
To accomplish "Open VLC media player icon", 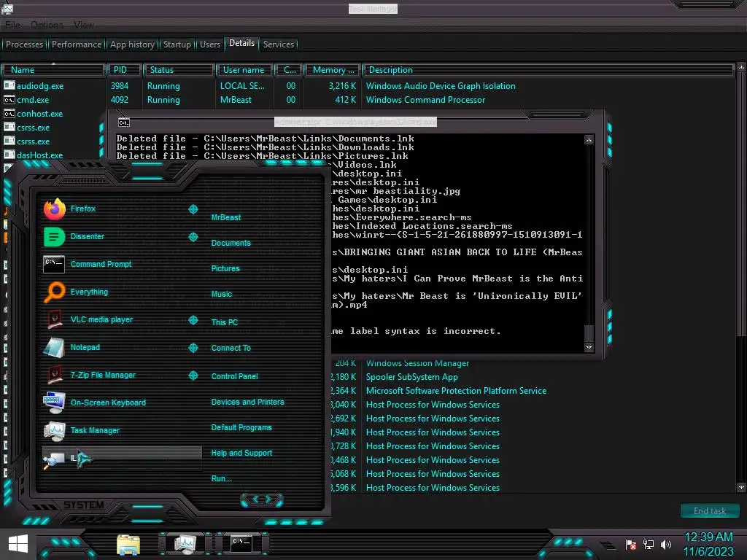I will [54, 319].
